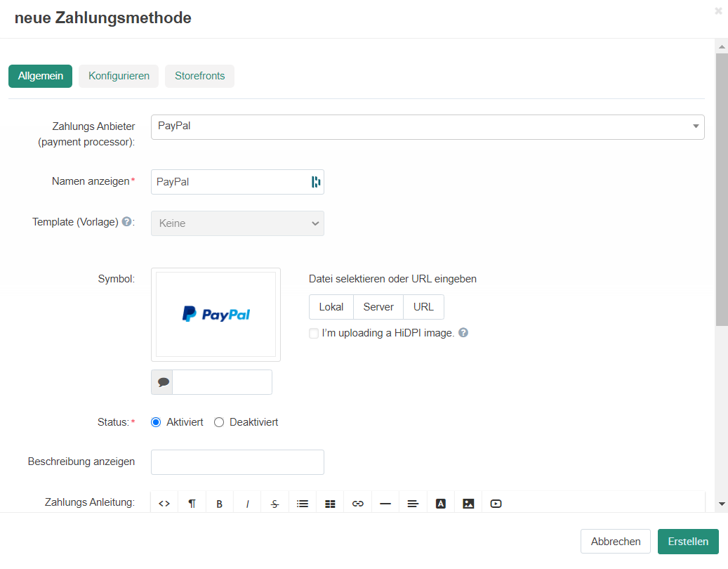The height and width of the screenshot is (569, 728).
Task: Open the Zahlungs Anbieter PayPal dropdown
Action: 428,127
